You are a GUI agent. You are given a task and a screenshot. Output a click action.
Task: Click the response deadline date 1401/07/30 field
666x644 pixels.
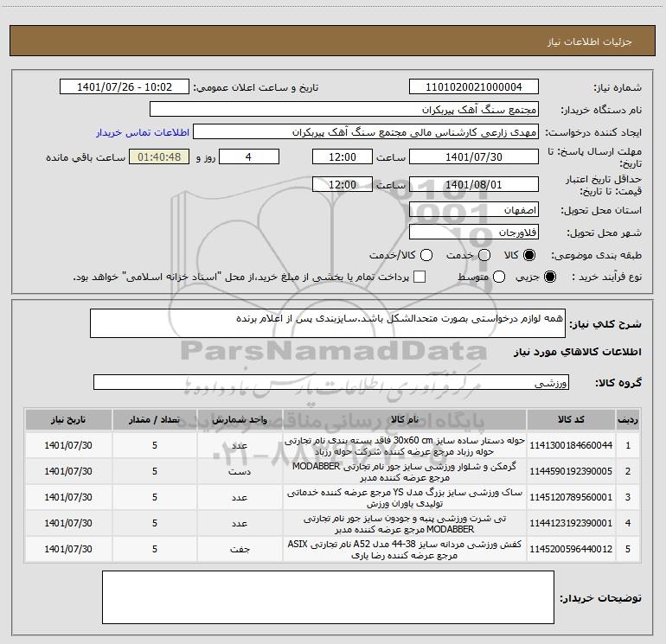474,156
